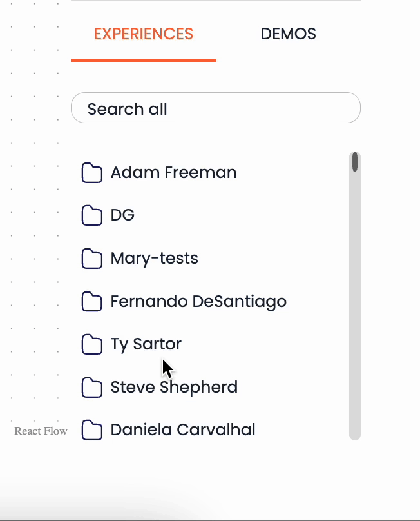Select Daniela Carvalhal folder name
This screenshot has width=420, height=521.
[183, 429]
